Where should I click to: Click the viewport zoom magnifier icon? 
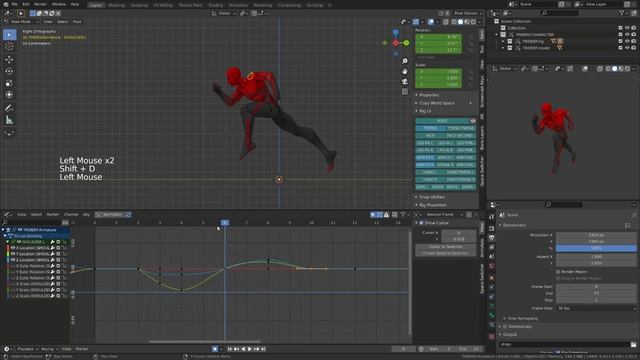[404, 61]
